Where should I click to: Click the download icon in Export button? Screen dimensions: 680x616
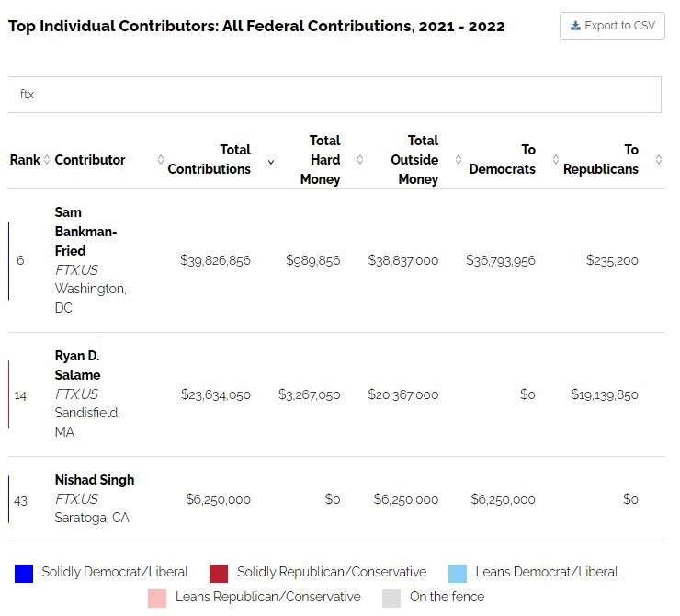click(x=575, y=26)
